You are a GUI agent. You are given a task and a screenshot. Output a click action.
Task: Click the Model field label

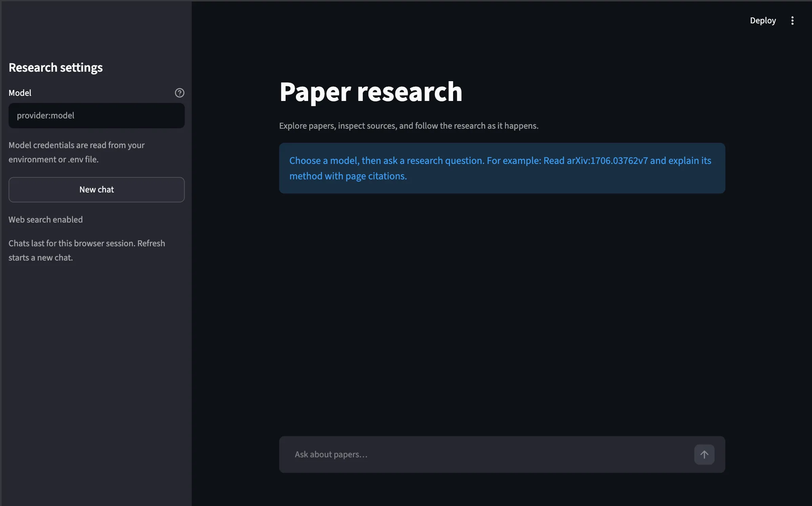tap(20, 93)
